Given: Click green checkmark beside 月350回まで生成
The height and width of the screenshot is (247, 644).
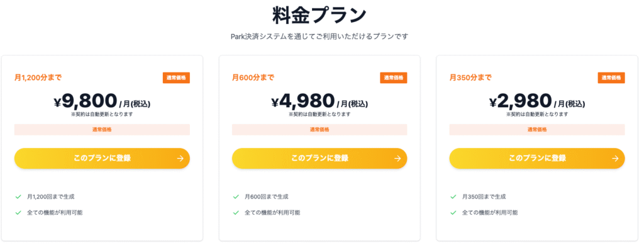Looking at the screenshot, I should 453,197.
